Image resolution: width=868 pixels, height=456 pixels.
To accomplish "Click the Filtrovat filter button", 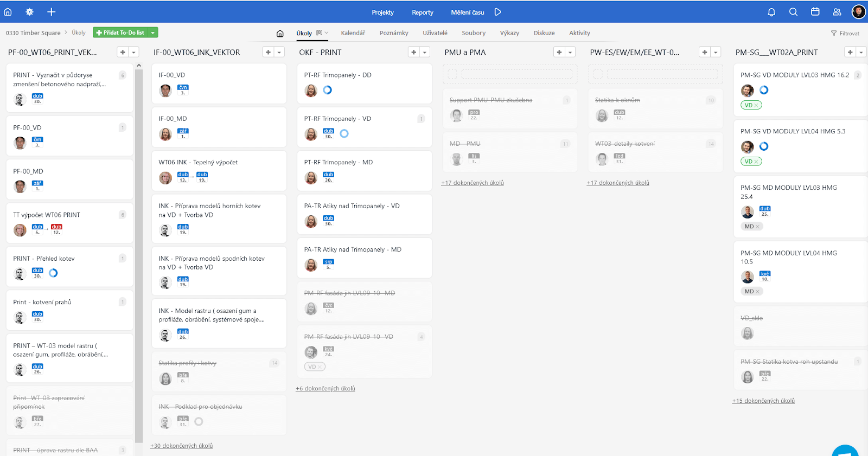I will [845, 33].
